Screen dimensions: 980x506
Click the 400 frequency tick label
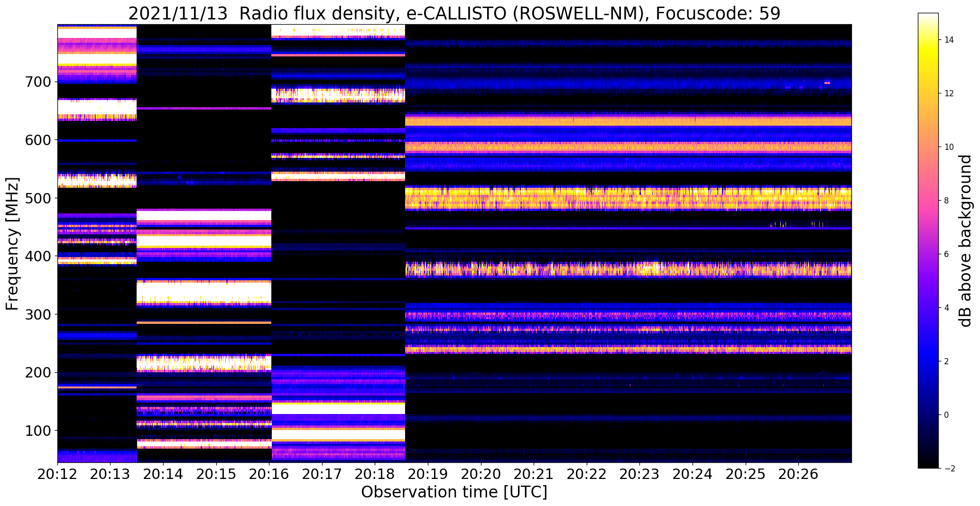click(x=38, y=256)
